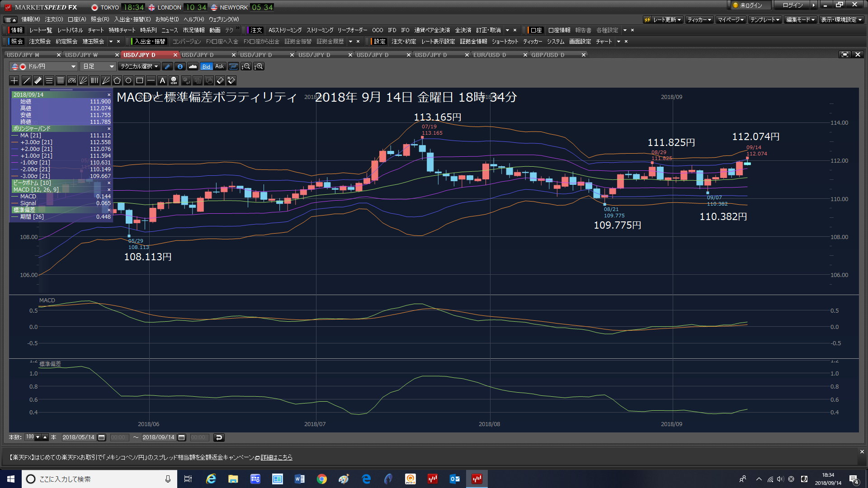Click the レート一覧 toolbar button
868x488 pixels.
[41, 30]
